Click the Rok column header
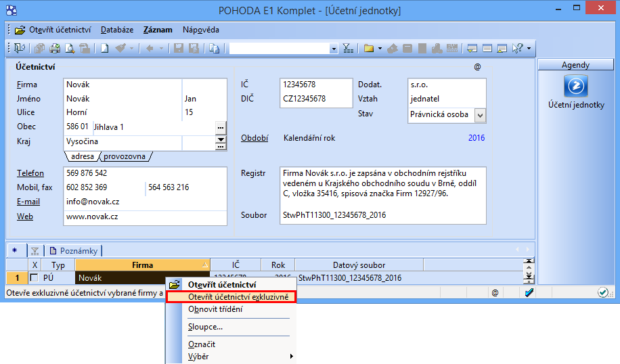 (278, 265)
